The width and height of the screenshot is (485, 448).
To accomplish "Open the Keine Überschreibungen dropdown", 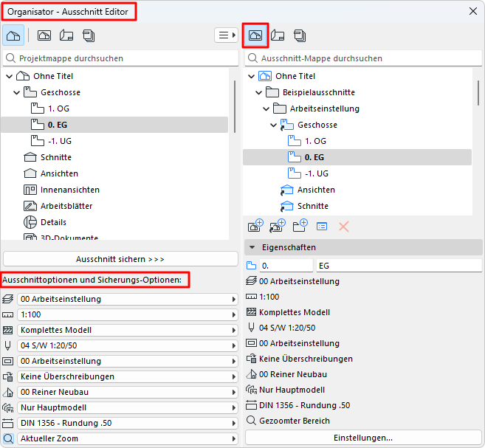I will (x=128, y=376).
